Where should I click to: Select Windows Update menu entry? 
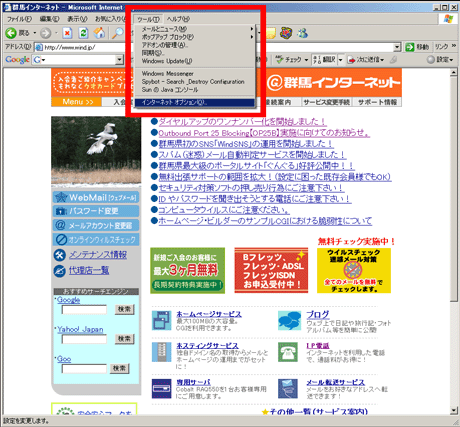coord(167,61)
